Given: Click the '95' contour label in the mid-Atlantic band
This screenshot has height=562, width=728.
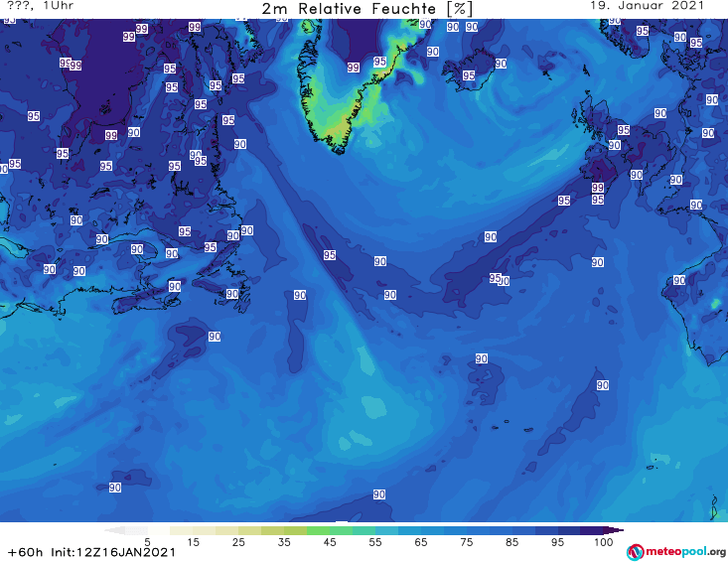Looking at the screenshot, I should click(330, 255).
